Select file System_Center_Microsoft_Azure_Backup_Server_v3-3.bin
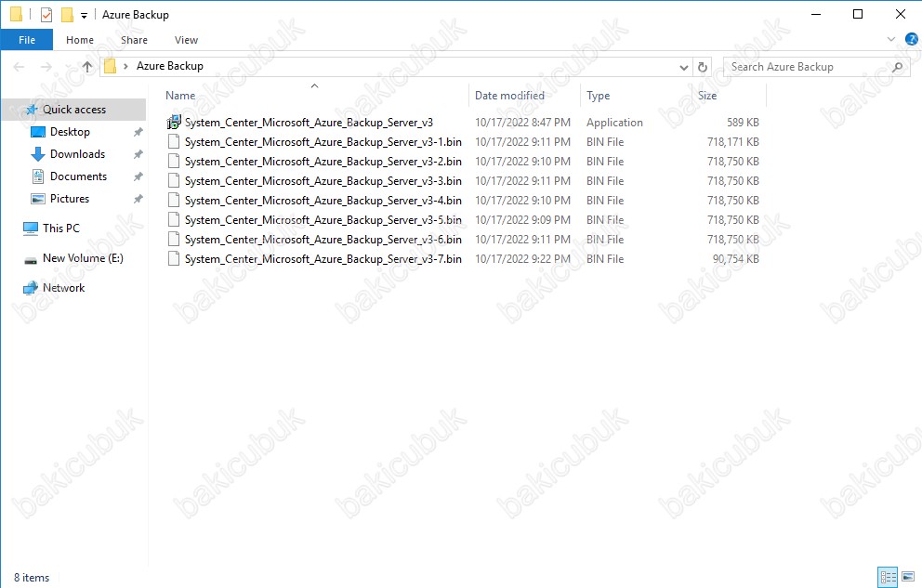The height and width of the screenshot is (588, 922). coord(323,181)
